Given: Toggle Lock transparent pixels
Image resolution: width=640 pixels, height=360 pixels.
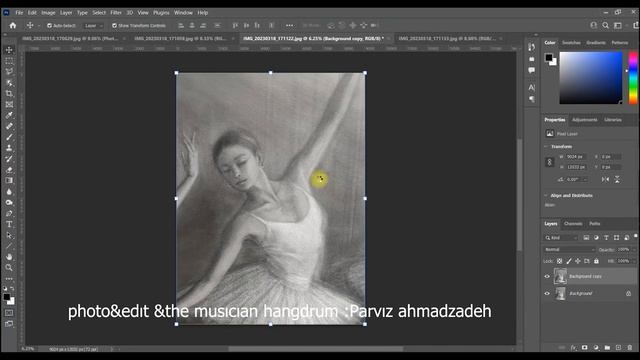Looking at the screenshot, I should [560, 261].
